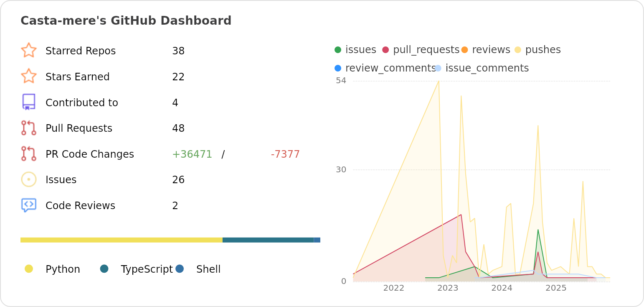
Task: Click the 2024 label on chart axis
Action: tap(502, 288)
